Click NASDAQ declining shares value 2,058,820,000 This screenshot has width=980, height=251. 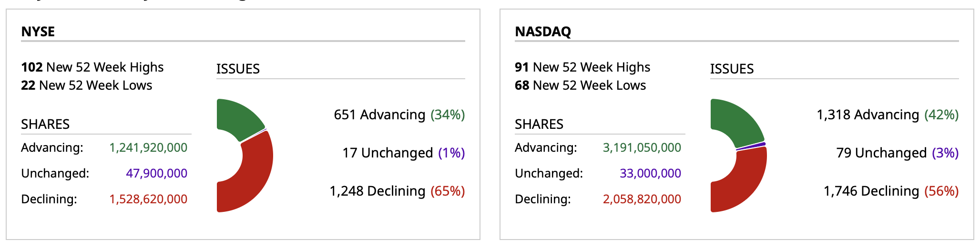[642, 199]
